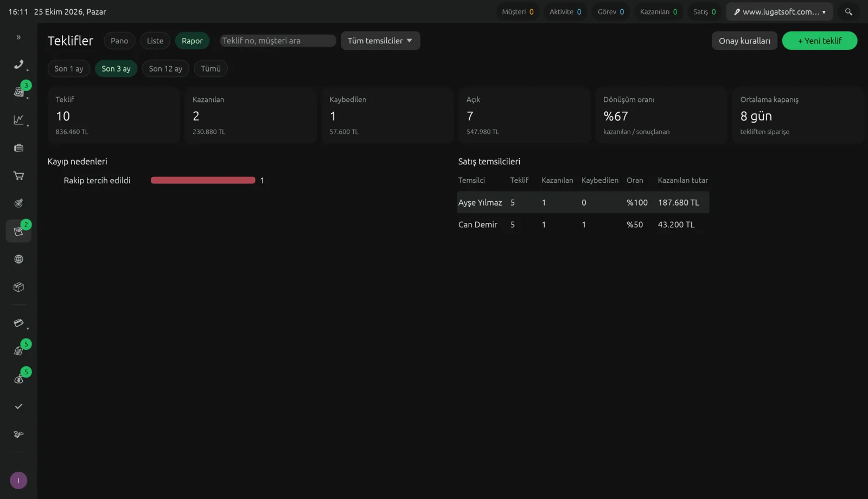Click the red Rakip tercih edildi bar
868x499 pixels.
203,180
